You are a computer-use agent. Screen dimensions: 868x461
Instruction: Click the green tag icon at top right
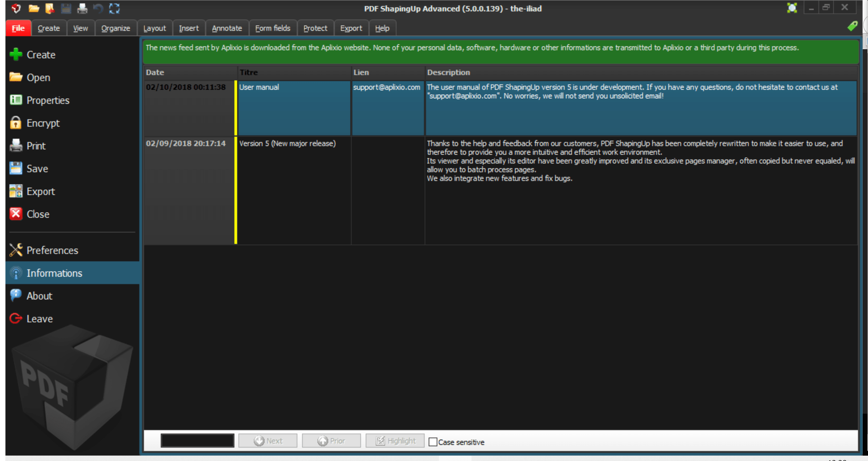pyautogui.click(x=852, y=26)
